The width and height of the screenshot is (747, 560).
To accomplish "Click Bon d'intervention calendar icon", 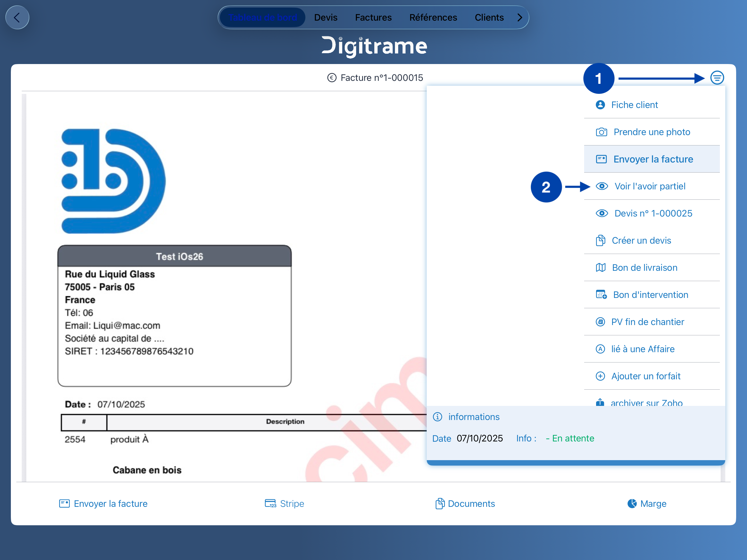I will (x=601, y=295).
